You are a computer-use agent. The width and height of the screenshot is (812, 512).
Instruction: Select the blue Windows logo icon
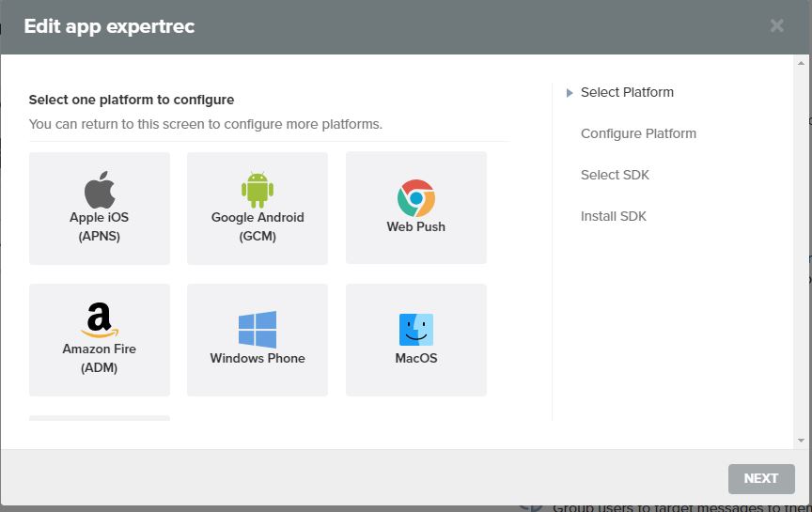258,330
